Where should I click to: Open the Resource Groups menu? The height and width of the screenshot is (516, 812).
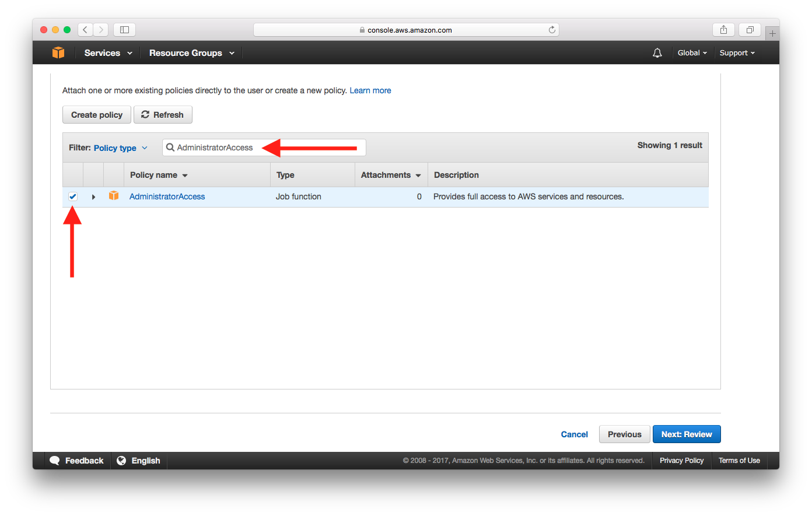coord(191,53)
